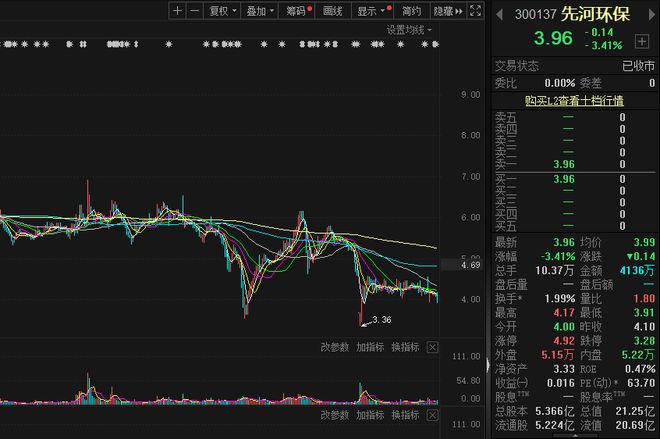Close the upper indicator panel
The height and width of the screenshot is (439, 660).
click(432, 347)
